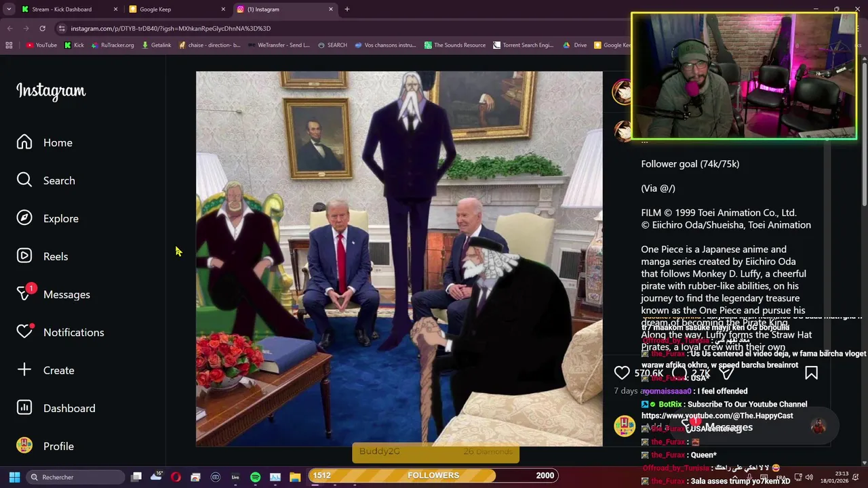
Task: Click the Explore compass icon
Action: [24, 218]
